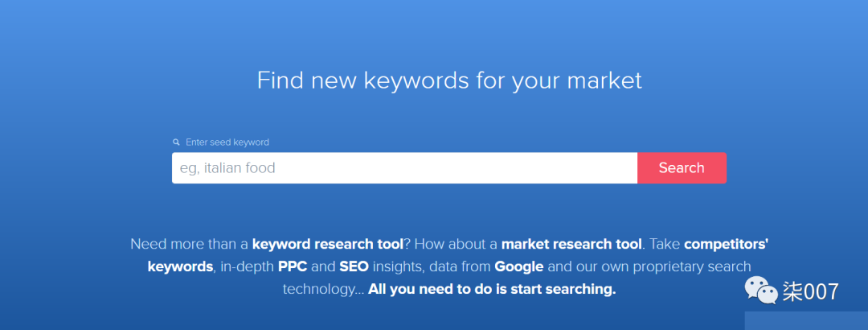This screenshot has height=330, width=868.
Task: Select the bold "PPC" term
Action: [293, 266]
